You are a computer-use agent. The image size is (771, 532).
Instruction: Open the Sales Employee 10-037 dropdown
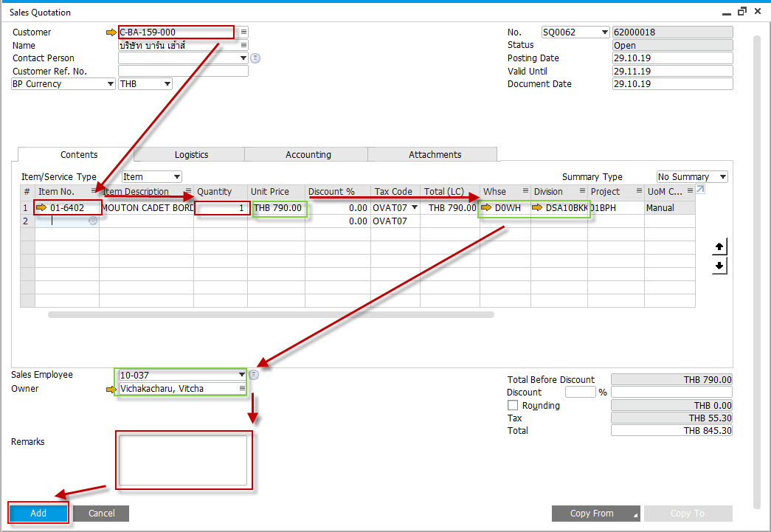pos(241,375)
